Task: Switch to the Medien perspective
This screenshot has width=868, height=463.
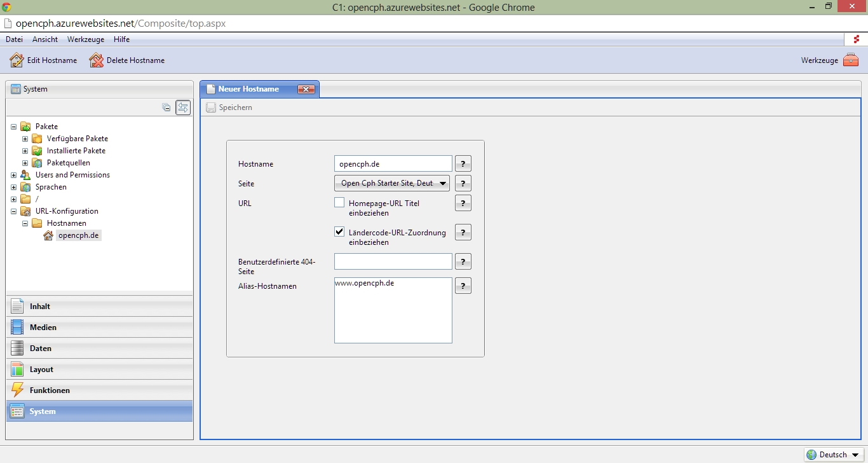Action: click(x=100, y=328)
